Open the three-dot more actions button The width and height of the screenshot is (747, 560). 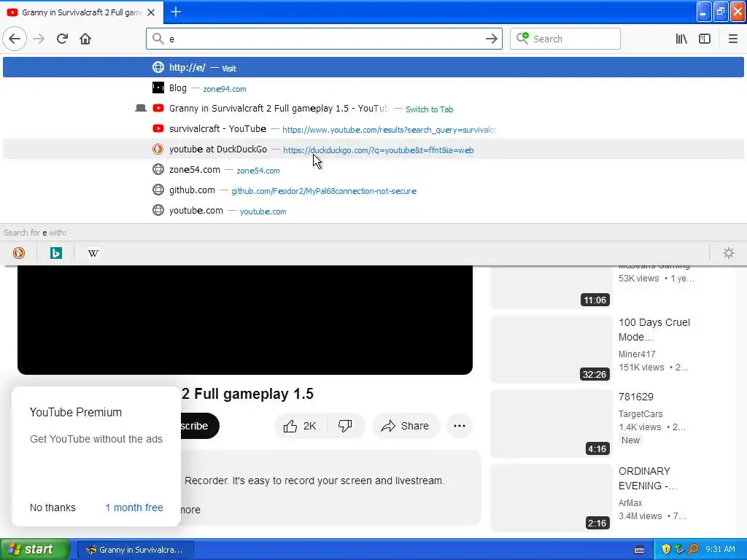tap(460, 426)
